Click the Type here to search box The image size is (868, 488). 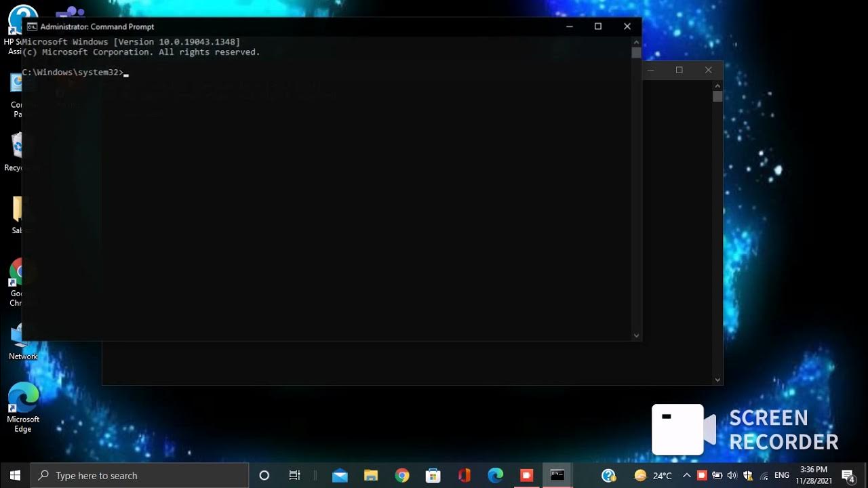(140, 476)
